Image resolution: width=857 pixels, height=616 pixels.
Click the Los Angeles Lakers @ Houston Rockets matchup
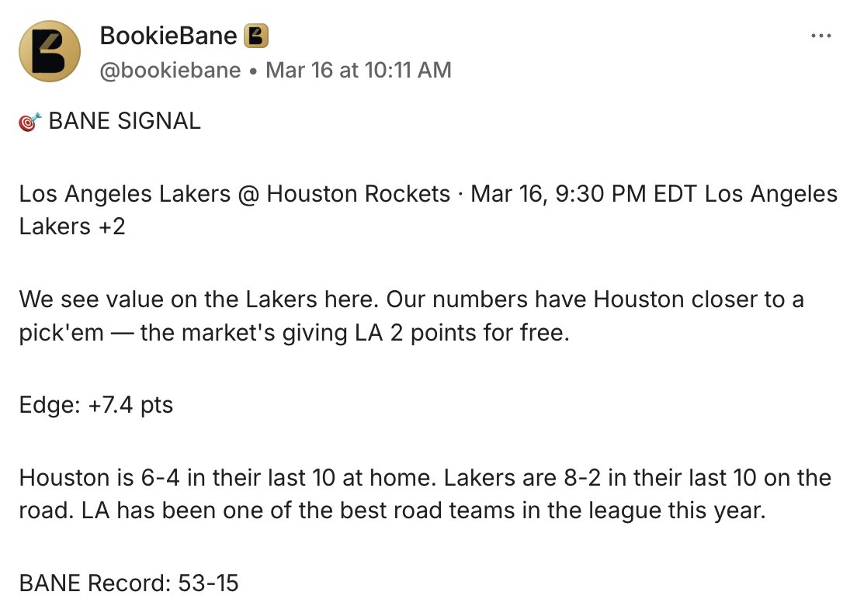(x=234, y=193)
